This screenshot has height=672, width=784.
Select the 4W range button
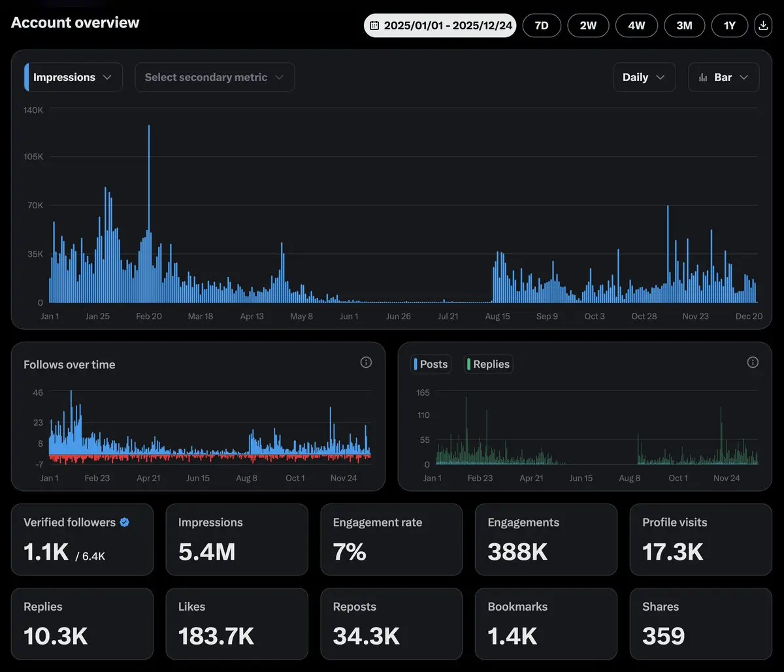(x=636, y=25)
